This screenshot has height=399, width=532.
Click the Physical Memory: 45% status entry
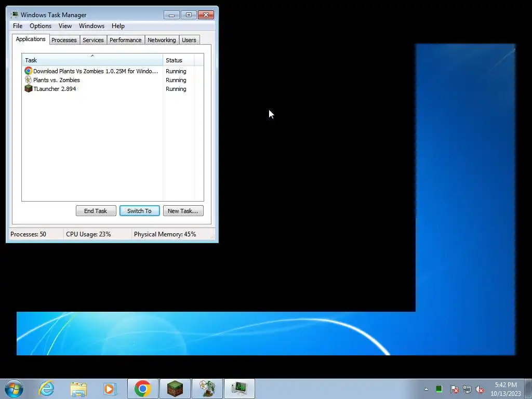pos(165,234)
